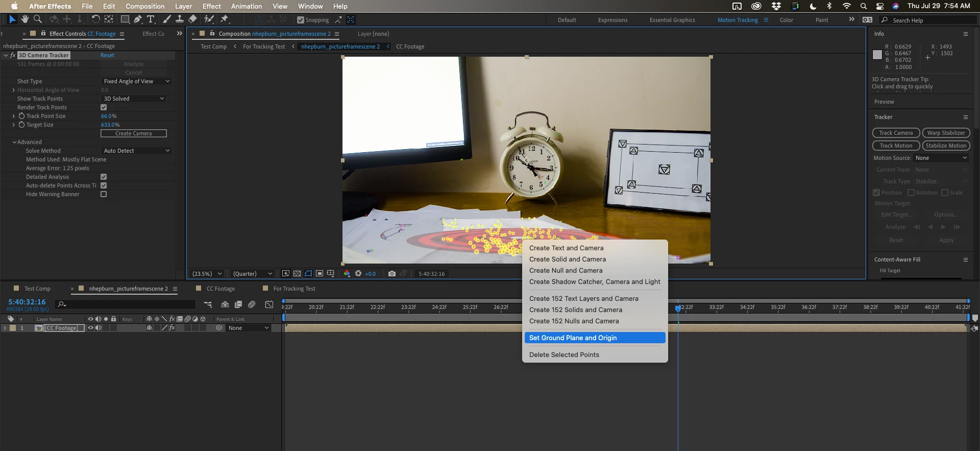Select the Roto Brush tool
The height and width of the screenshot is (451, 980).
coord(209,19)
